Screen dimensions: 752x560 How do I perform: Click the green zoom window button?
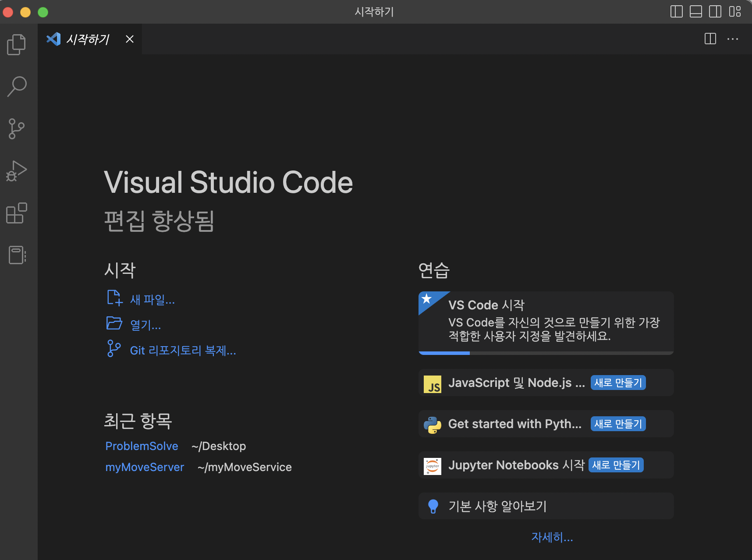click(x=43, y=12)
